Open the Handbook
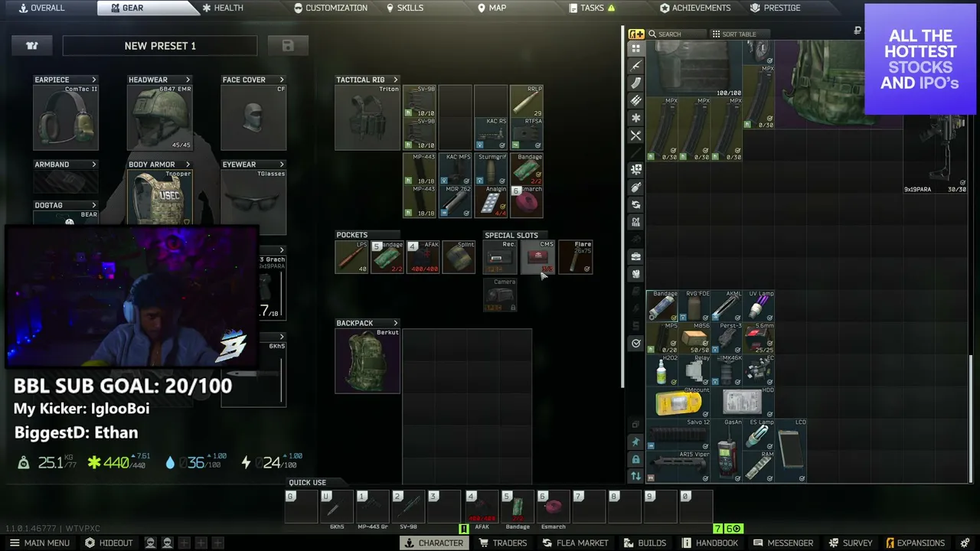This screenshot has height=551, width=980. [x=709, y=543]
